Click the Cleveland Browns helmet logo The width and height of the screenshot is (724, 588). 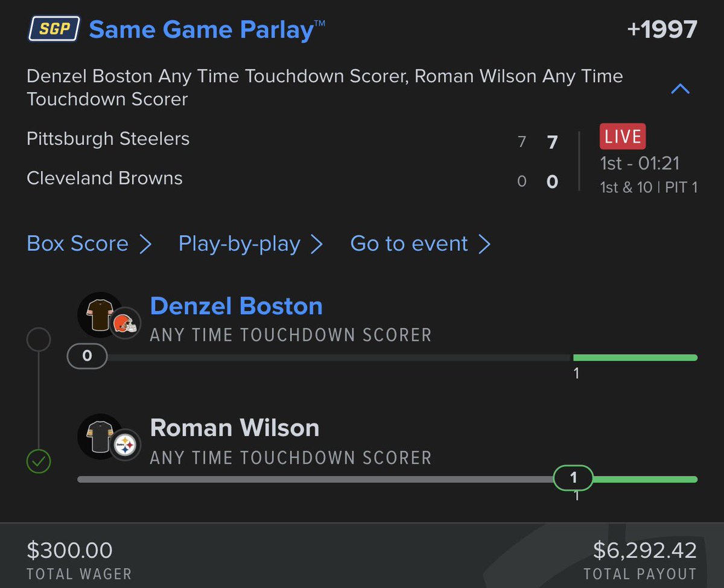click(x=125, y=324)
